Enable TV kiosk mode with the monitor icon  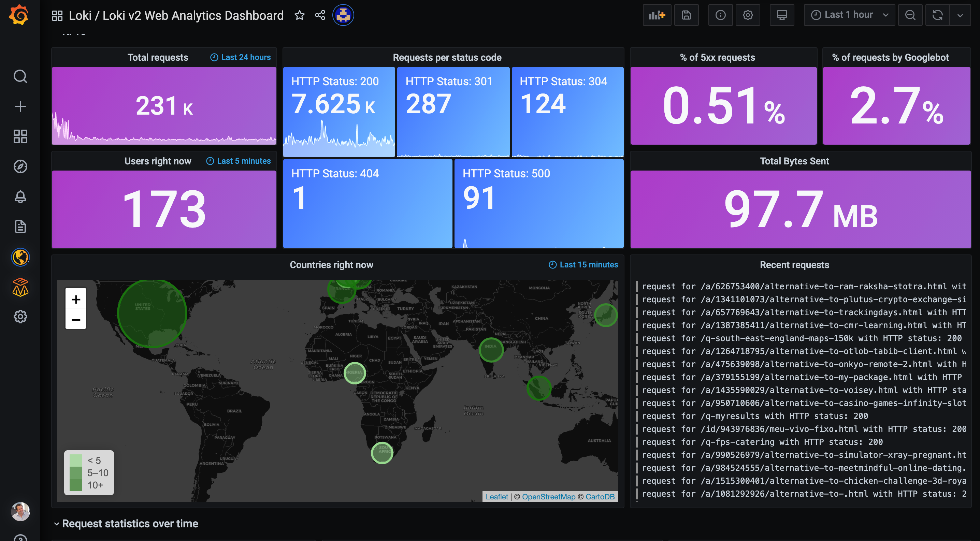coord(782,15)
